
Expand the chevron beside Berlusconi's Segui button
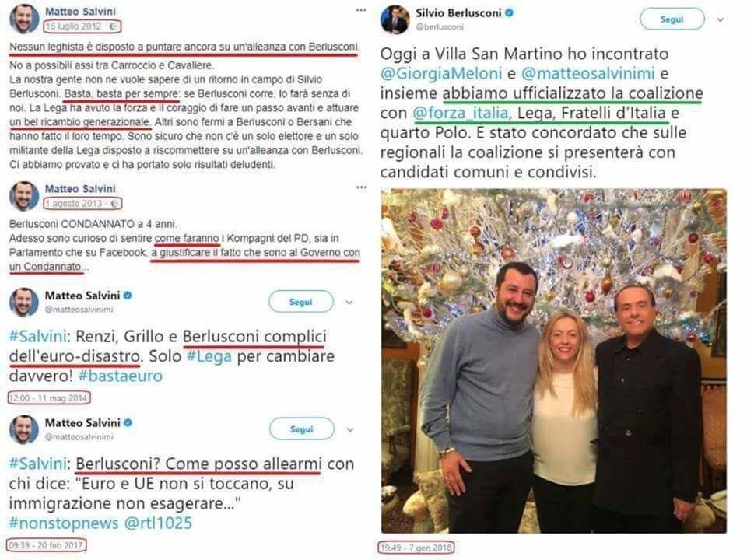(x=721, y=19)
